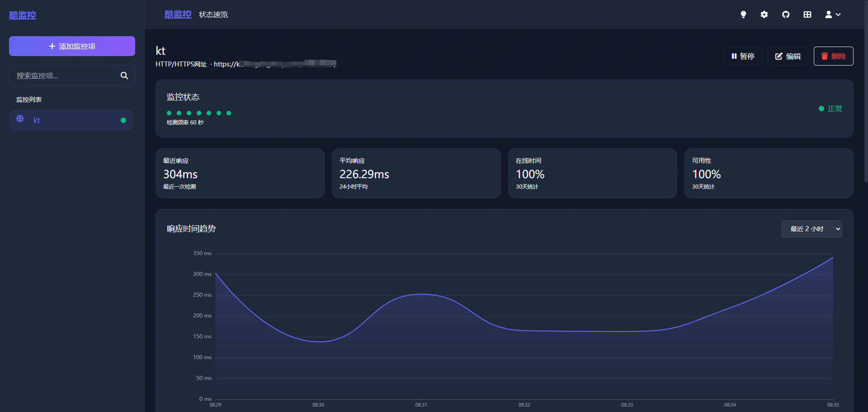868x412 pixels.
Task: Open settings with the gear icon
Action: pos(764,14)
